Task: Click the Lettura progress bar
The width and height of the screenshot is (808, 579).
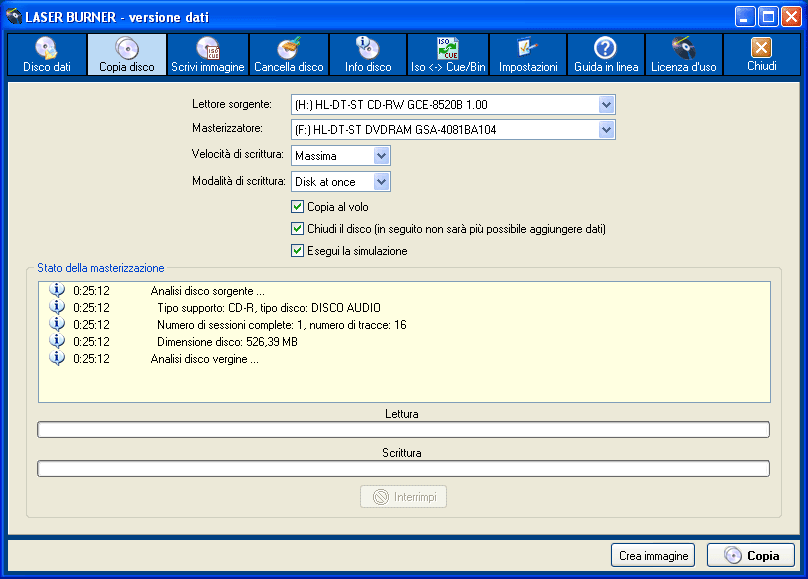Action: point(403,430)
